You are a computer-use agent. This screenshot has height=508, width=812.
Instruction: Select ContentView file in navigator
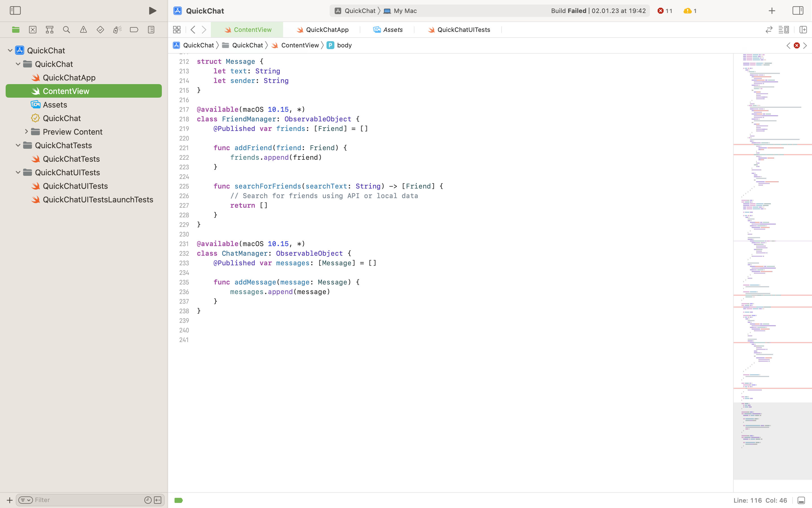pos(83,91)
